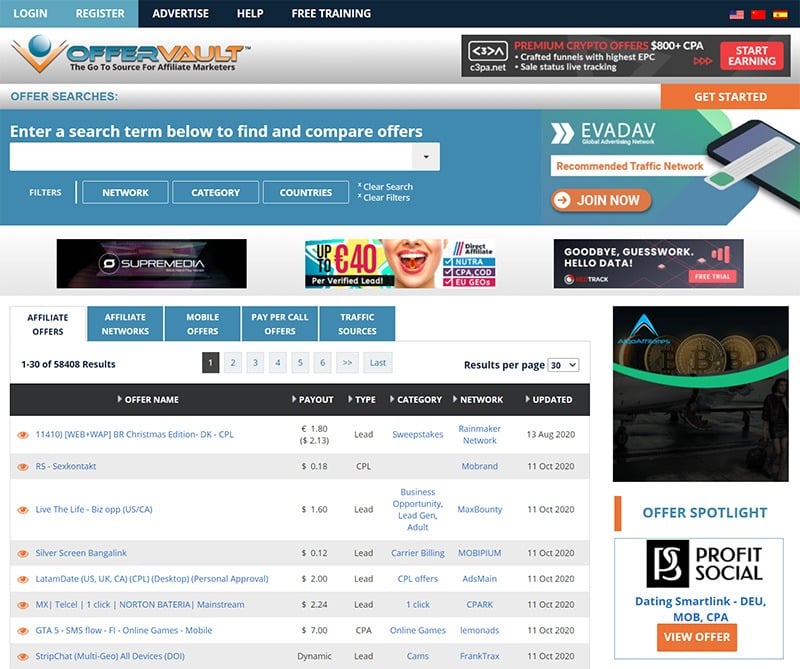
Task: Open Dating Smartlink DEU spotlight link
Action: 701,609
